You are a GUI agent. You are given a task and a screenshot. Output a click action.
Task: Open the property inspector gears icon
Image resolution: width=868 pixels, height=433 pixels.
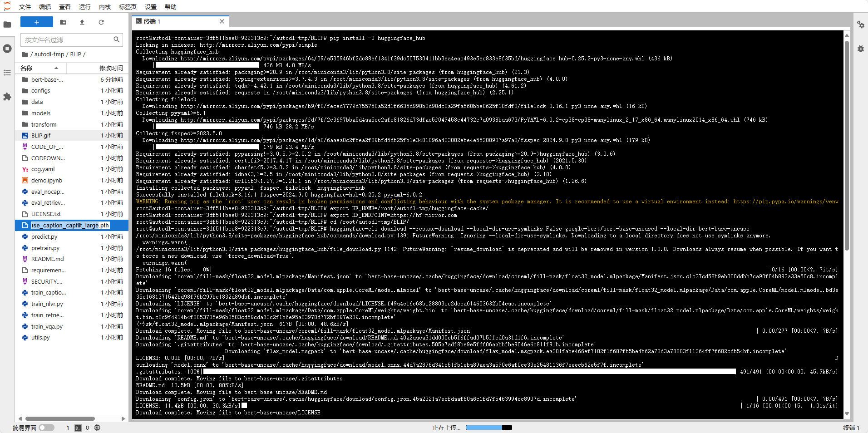(x=861, y=25)
